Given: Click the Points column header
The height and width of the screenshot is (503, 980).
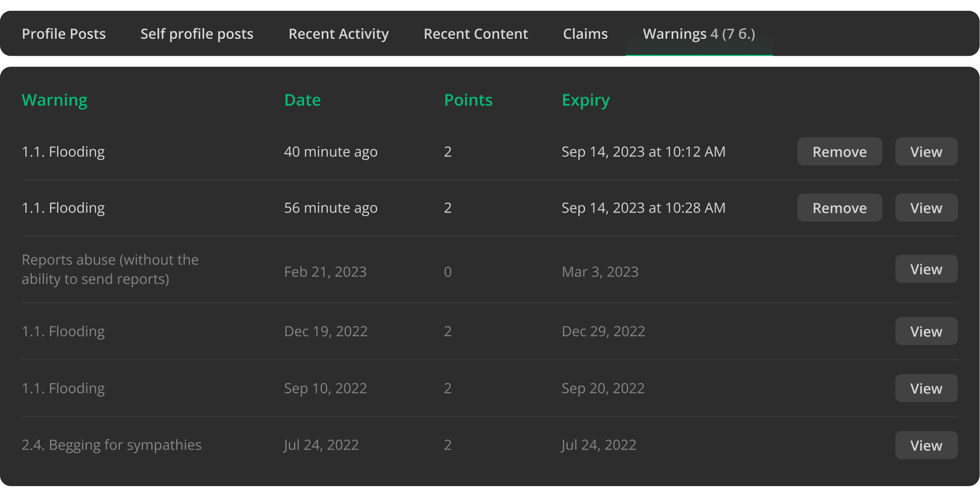Looking at the screenshot, I should click(x=468, y=100).
